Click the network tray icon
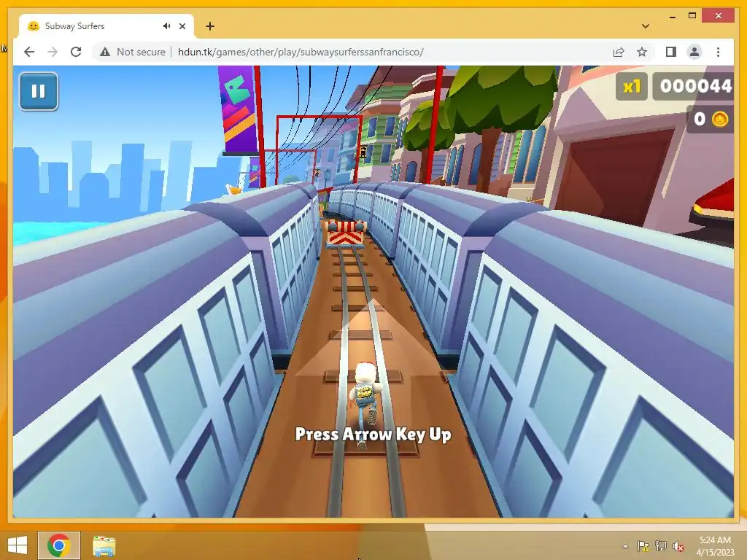Image resolution: width=747 pixels, height=560 pixels. click(x=661, y=546)
